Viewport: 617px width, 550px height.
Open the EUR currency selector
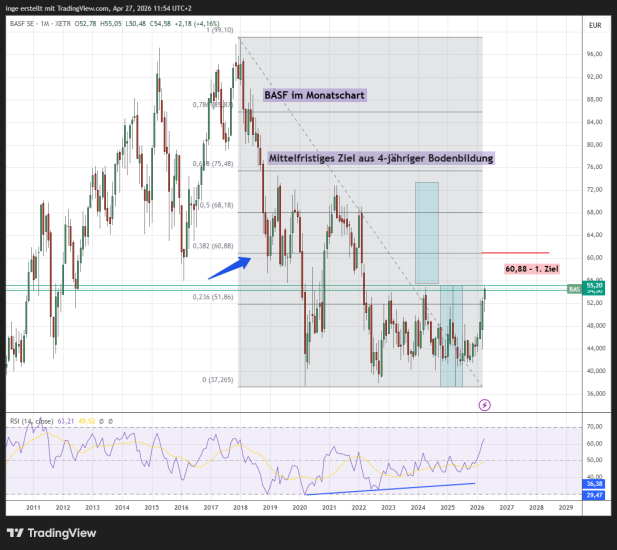point(594,24)
